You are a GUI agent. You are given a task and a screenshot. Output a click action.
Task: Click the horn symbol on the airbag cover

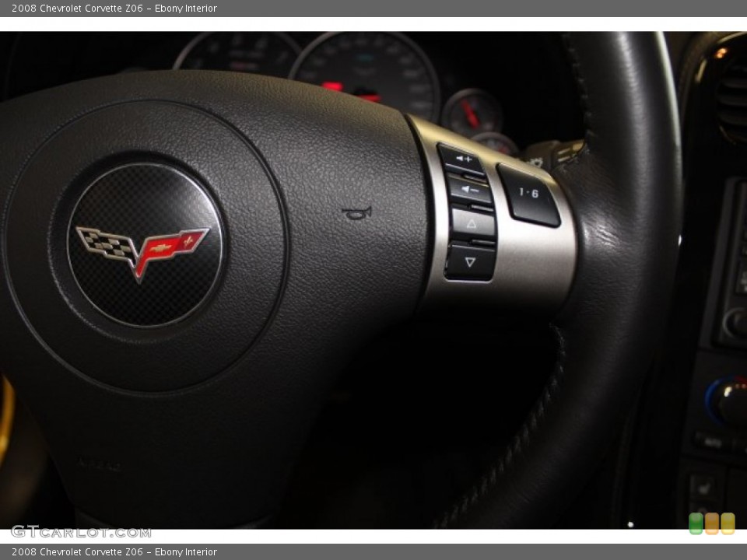356,213
